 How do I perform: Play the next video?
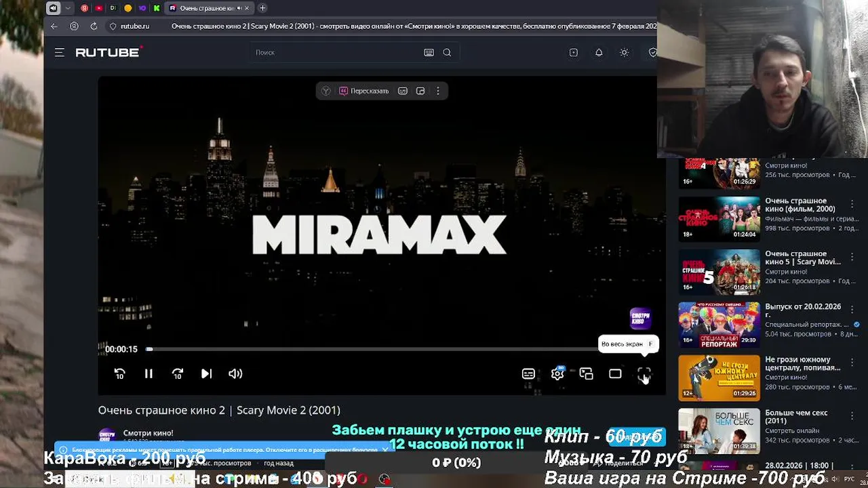(x=206, y=373)
